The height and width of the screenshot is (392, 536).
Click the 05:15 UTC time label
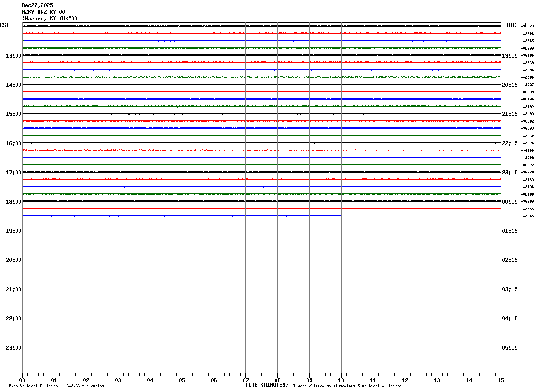coord(509,348)
